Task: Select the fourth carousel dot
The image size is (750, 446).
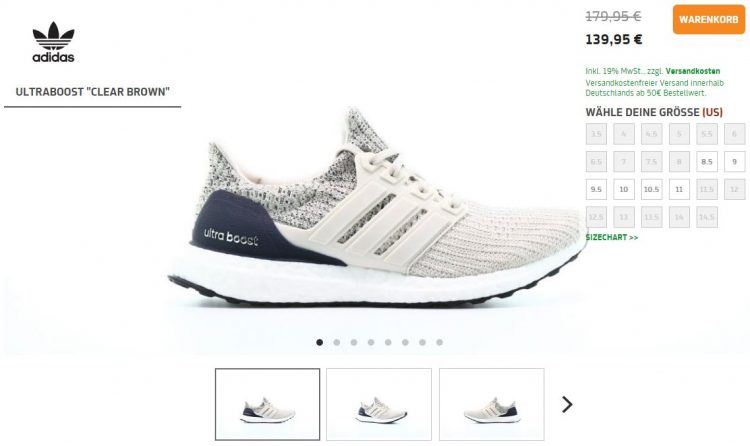Action: 371,342
